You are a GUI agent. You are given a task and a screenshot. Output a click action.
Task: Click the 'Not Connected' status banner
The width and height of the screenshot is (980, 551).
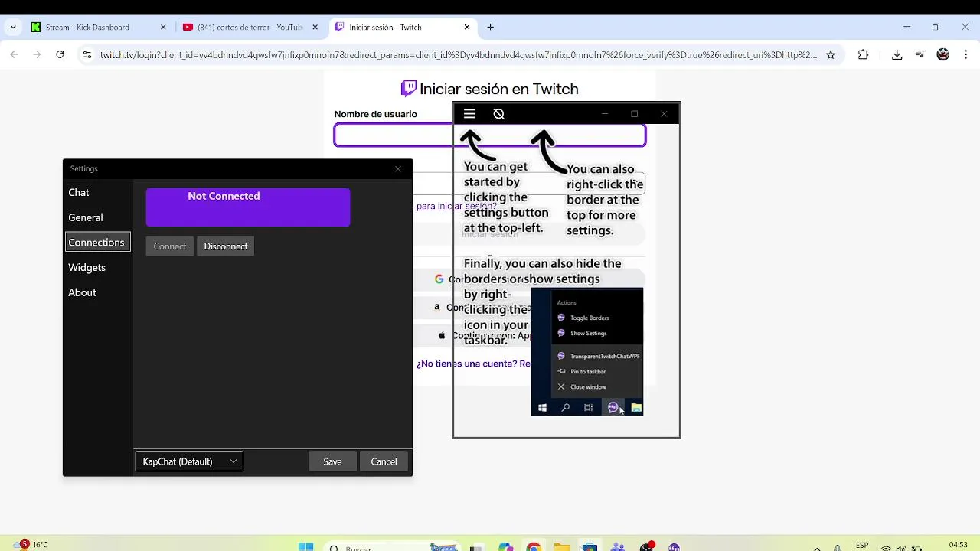(248, 207)
